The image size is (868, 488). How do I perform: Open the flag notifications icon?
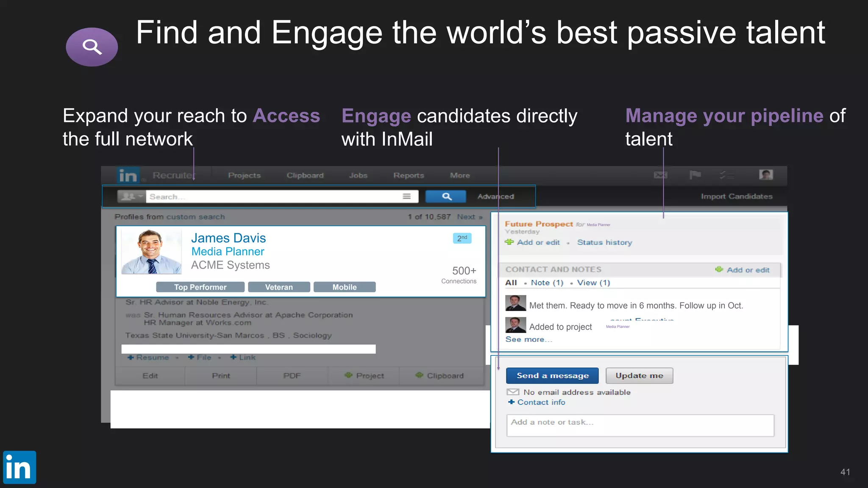[695, 175]
